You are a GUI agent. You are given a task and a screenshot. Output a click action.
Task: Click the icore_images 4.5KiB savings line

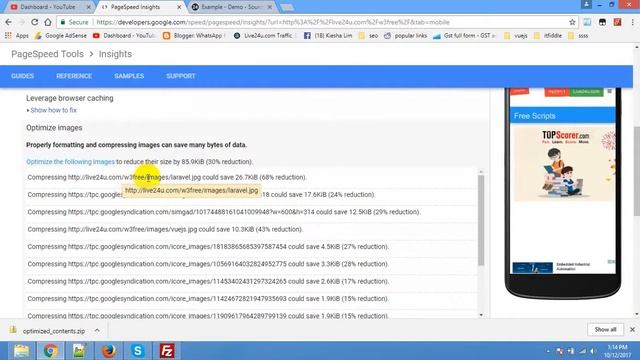pyautogui.click(x=208, y=247)
